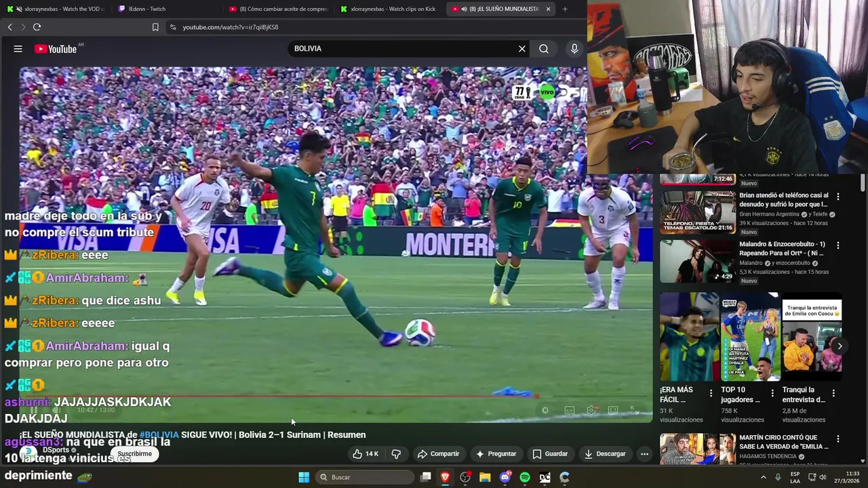Image resolution: width=868 pixels, height=488 pixels.
Task: Switch to the lEdenn - Twitch tab
Action: [165, 9]
